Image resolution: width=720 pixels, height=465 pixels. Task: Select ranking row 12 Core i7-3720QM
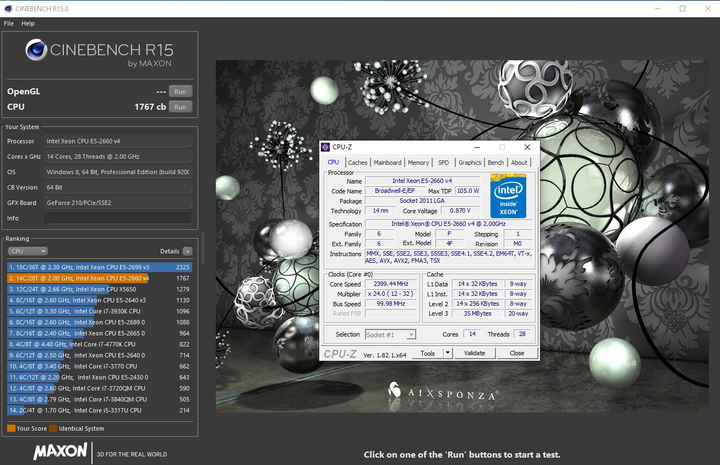[99, 388]
